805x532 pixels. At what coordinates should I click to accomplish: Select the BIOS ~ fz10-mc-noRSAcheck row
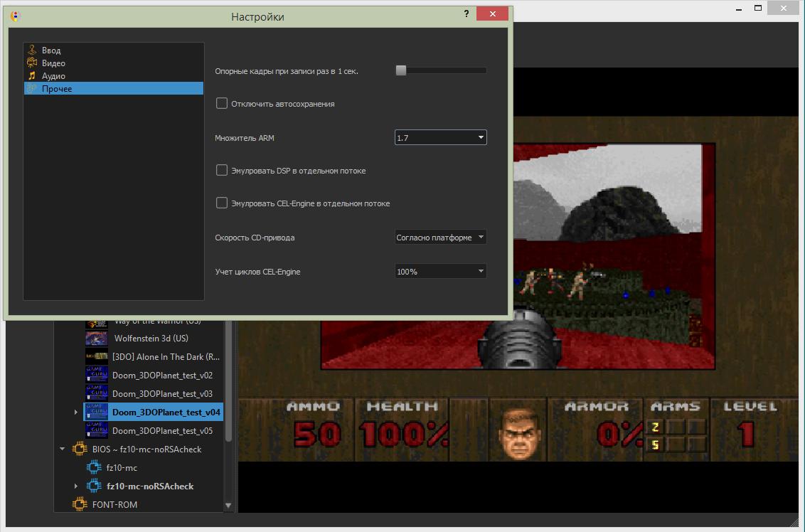(146, 449)
